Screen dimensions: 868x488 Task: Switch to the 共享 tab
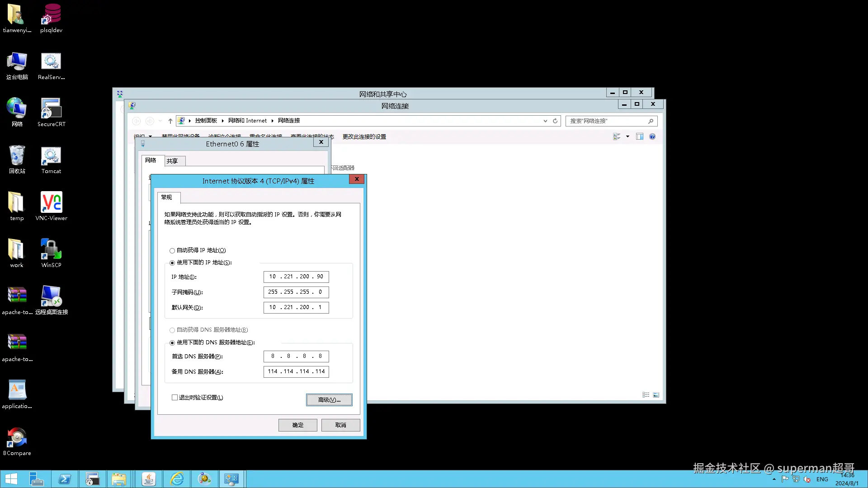click(172, 161)
